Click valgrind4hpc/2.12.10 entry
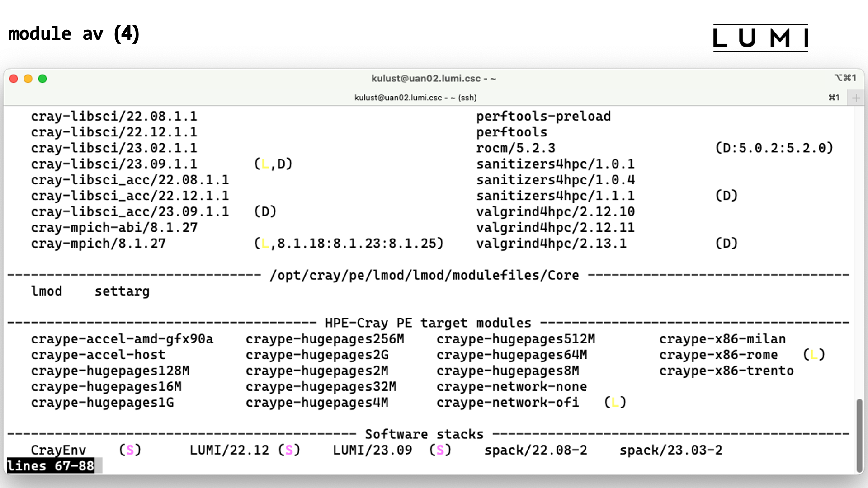The width and height of the screenshot is (868, 488). [555, 211]
